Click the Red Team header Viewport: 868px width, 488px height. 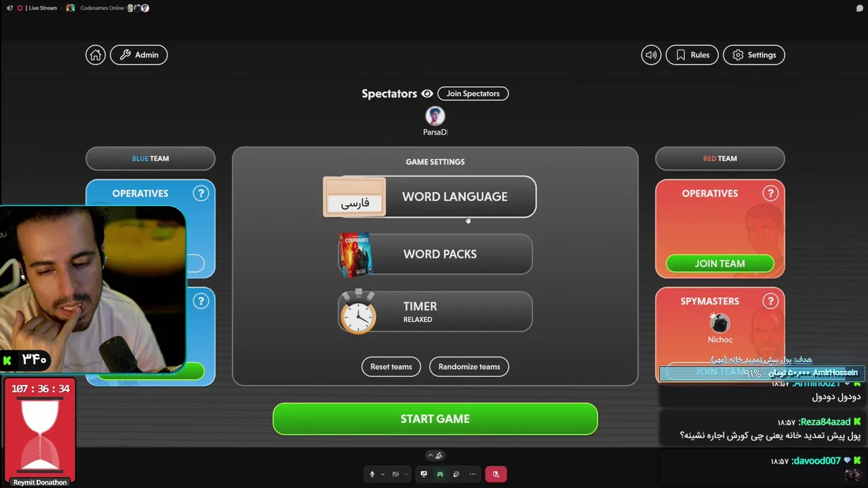pos(720,159)
